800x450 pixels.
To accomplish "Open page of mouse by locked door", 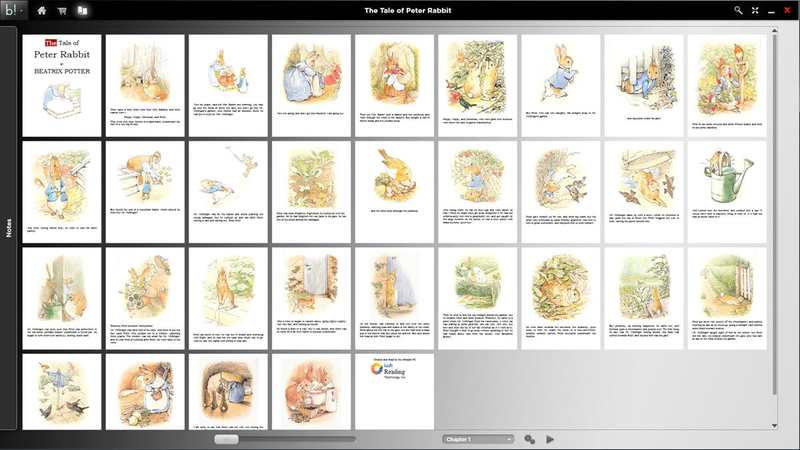I will point(311,298).
